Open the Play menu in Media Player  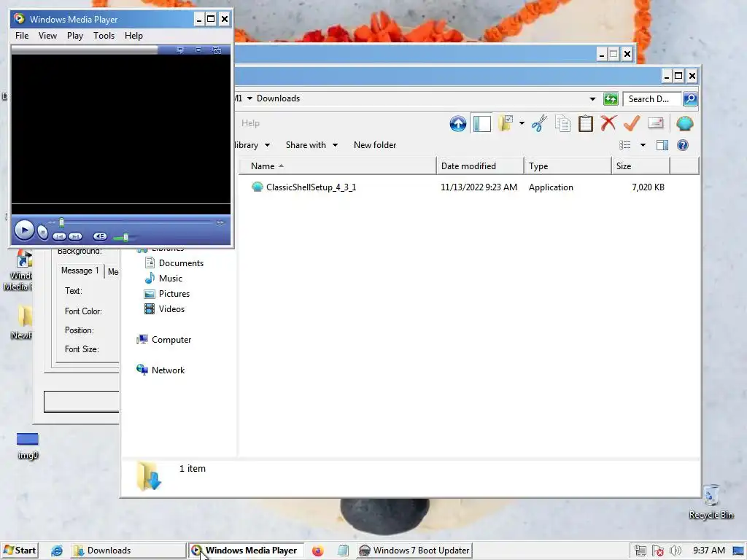pyautogui.click(x=75, y=36)
